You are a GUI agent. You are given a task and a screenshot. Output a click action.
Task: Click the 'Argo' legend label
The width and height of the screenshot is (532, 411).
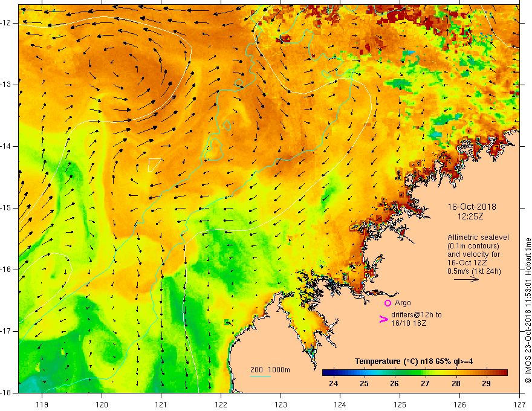[403, 303]
